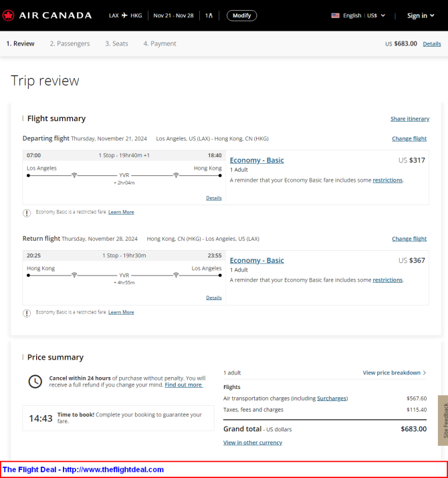The height and width of the screenshot is (478, 448).
Task: Open the Site Feedback side tab
Action: click(443, 421)
